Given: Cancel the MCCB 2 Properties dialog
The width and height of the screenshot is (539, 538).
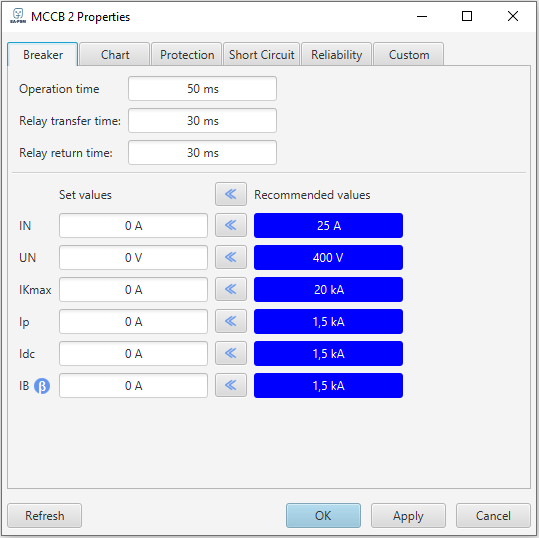Looking at the screenshot, I should point(493,516).
